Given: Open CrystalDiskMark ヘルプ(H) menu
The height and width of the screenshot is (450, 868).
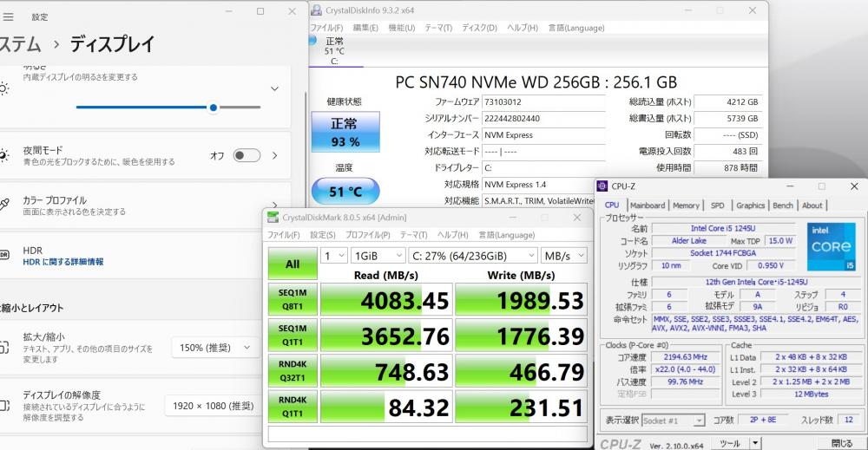Looking at the screenshot, I should coord(453,235).
